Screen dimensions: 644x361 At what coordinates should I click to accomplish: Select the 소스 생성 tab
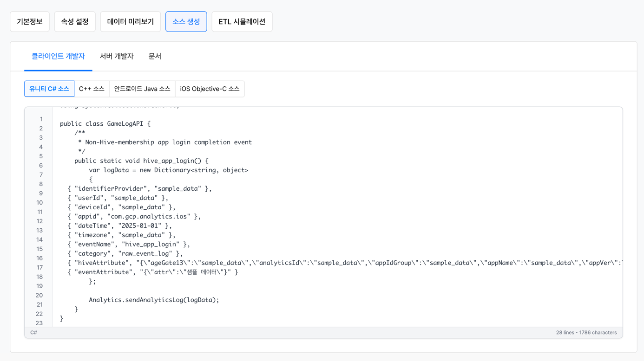[186, 22]
